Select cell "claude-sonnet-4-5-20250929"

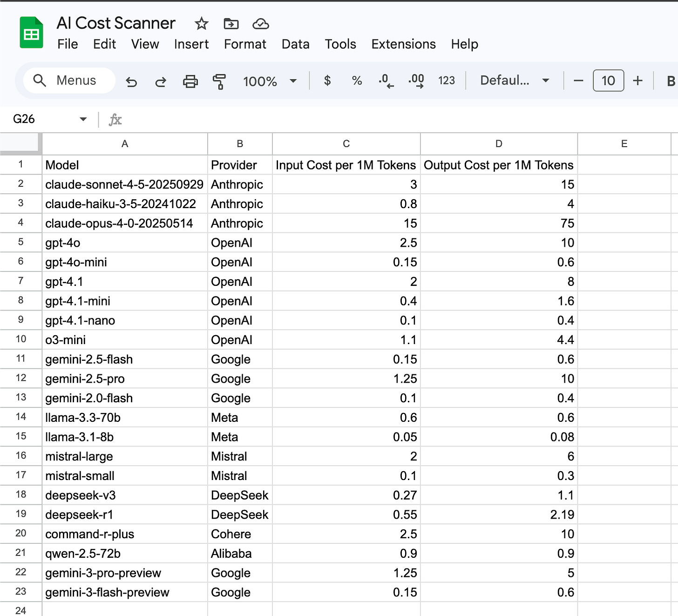125,184
